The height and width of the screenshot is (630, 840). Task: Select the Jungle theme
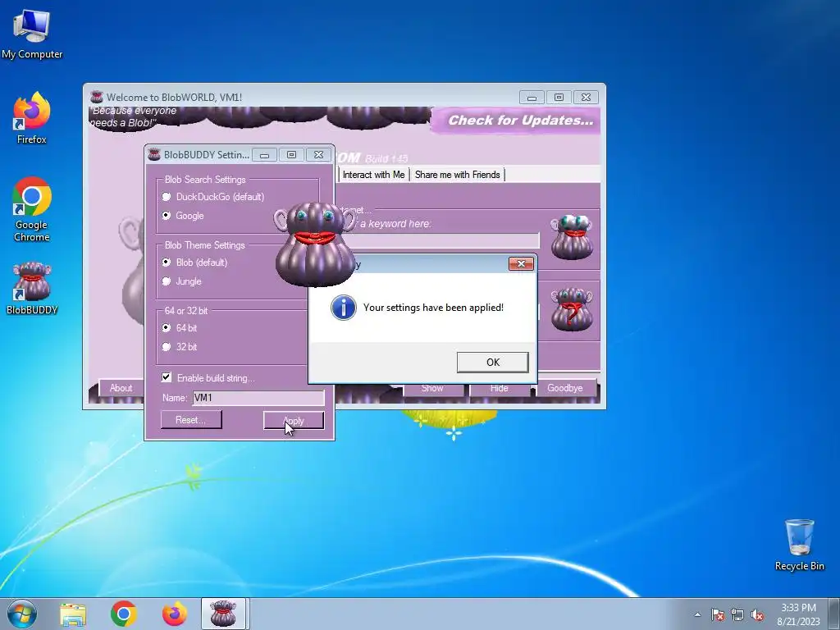(x=181, y=281)
